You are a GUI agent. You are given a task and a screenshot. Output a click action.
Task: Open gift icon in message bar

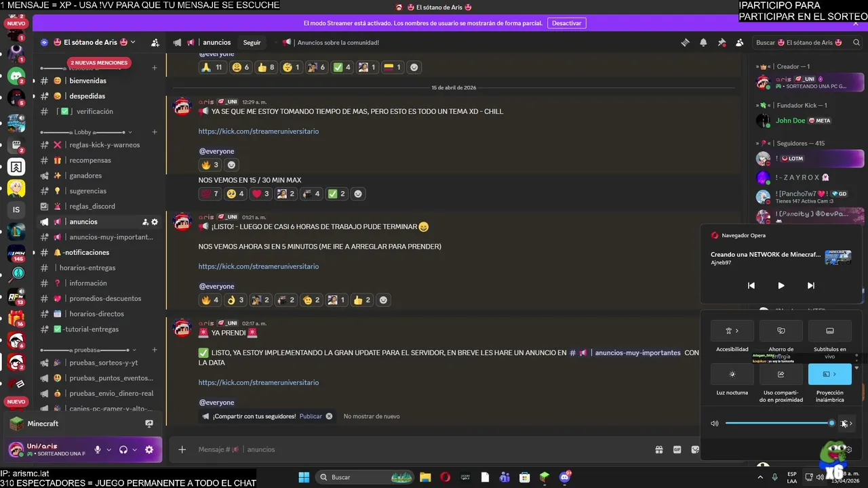click(658, 449)
